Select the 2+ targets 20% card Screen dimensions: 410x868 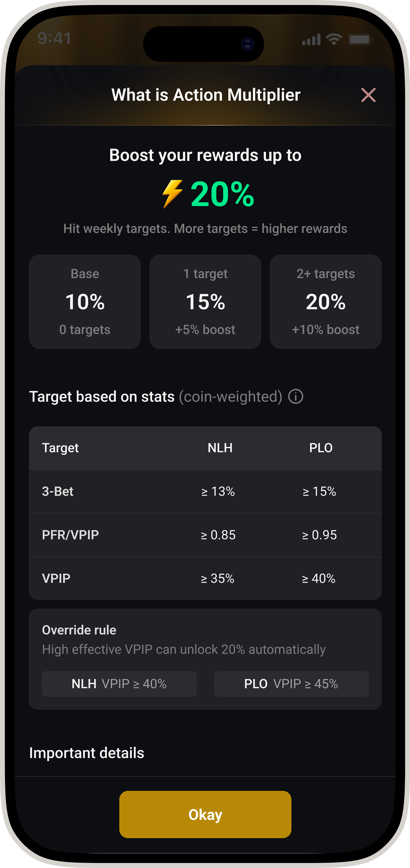(x=326, y=302)
